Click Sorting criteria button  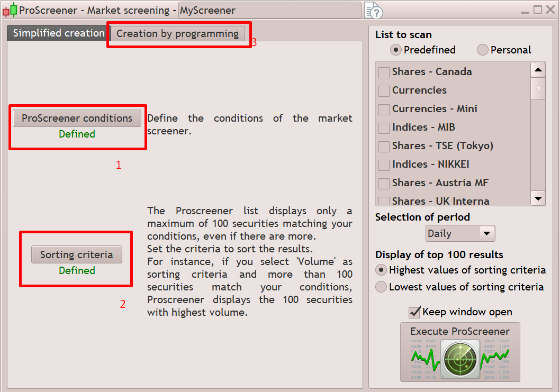76,254
